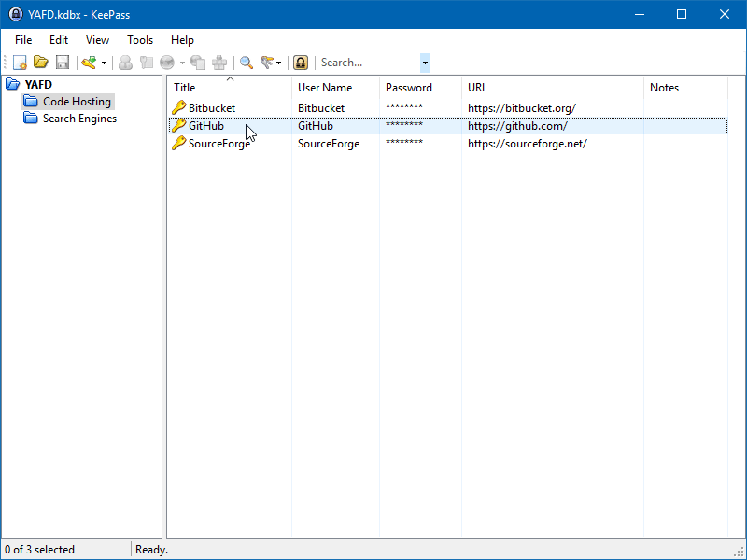Click the GitHub entry key icon
Image resolution: width=747 pixels, height=560 pixels.
[x=178, y=126]
